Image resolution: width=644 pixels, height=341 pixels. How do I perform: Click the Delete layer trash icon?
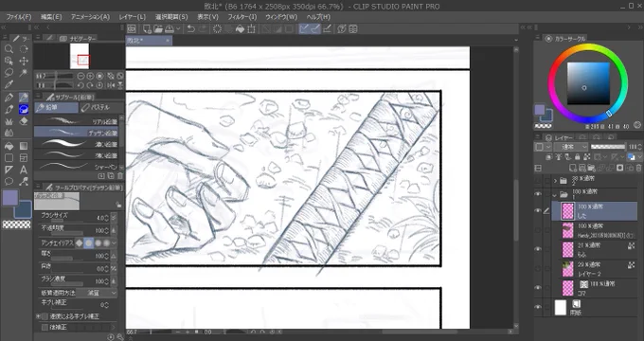pyautogui.click(x=638, y=168)
